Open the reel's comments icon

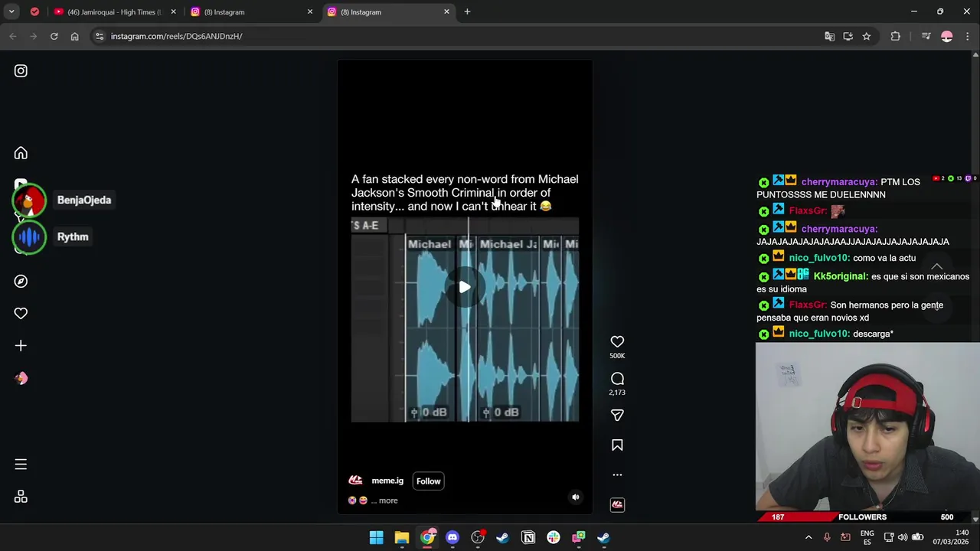pyautogui.click(x=617, y=379)
